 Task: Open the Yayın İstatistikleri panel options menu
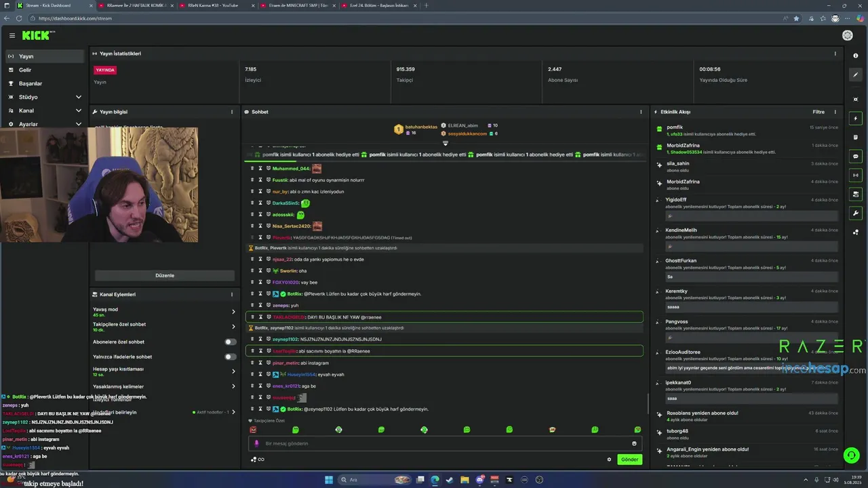(835, 54)
